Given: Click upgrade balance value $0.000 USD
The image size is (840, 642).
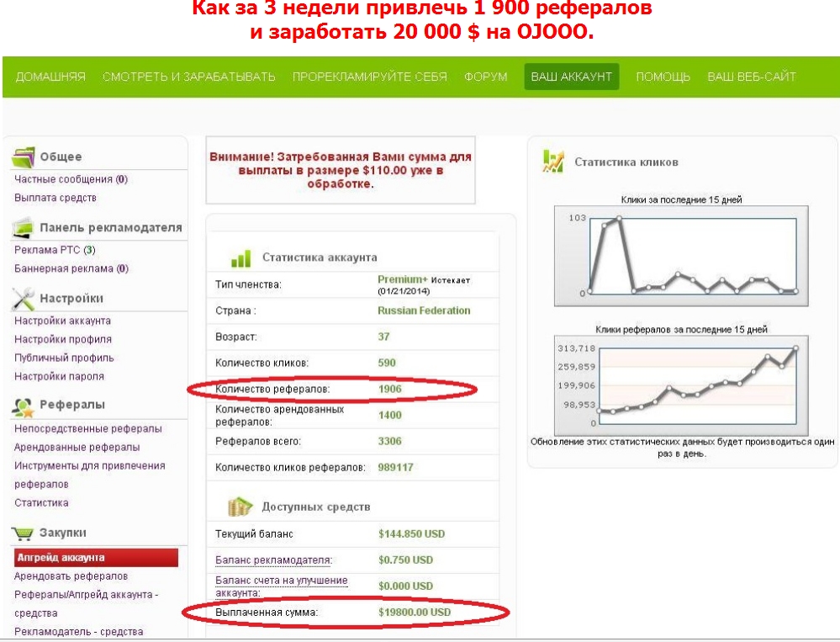Looking at the screenshot, I should 405,586.
